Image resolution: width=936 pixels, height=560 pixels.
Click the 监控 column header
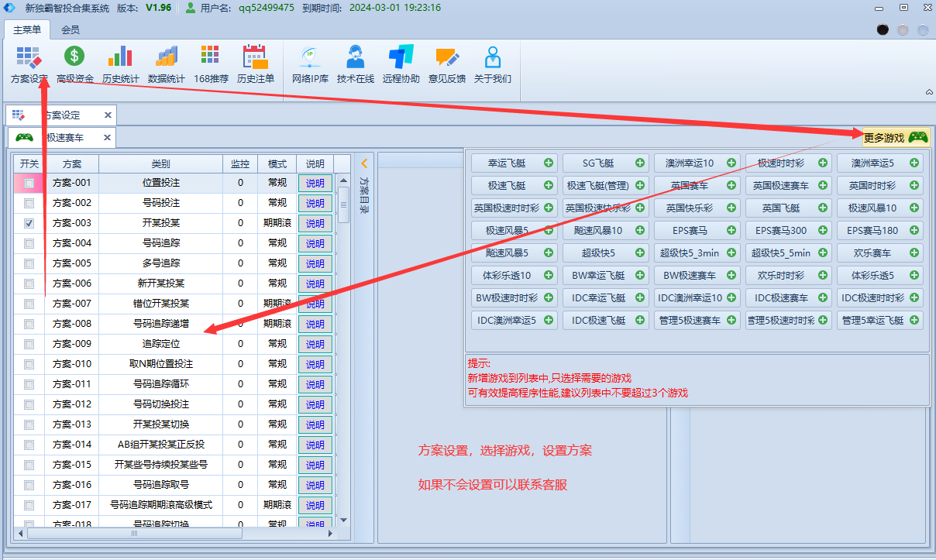coord(240,163)
